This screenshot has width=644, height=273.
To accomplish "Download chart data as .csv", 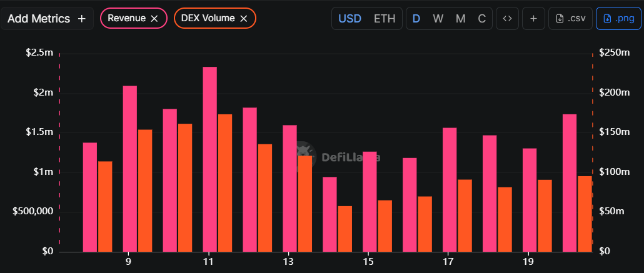I will coord(570,19).
